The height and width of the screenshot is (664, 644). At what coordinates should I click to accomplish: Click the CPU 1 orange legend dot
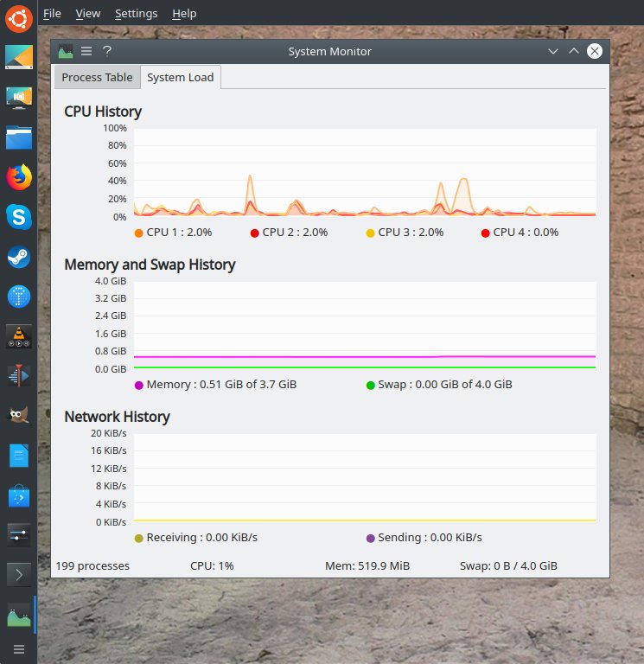tap(138, 233)
